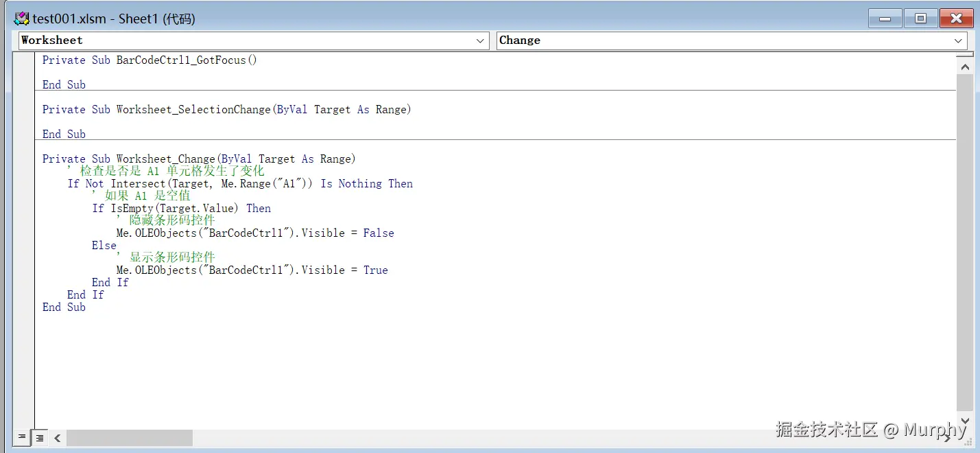Click the horizontal scrollbar thumb
Image resolution: width=980 pixels, height=453 pixels.
(130, 437)
